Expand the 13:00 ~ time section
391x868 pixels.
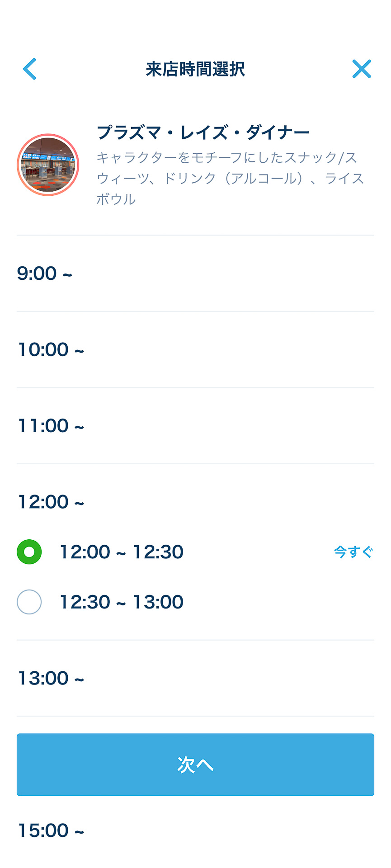click(51, 679)
